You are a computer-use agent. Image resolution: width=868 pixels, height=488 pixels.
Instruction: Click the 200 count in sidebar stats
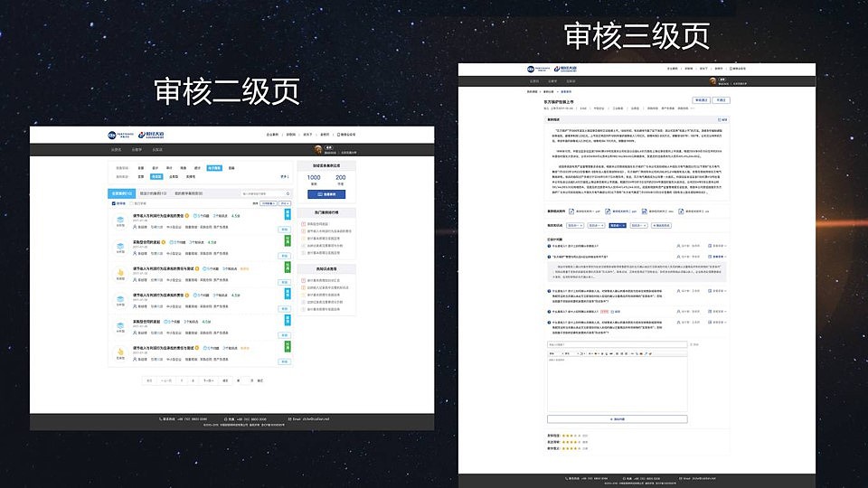click(341, 178)
